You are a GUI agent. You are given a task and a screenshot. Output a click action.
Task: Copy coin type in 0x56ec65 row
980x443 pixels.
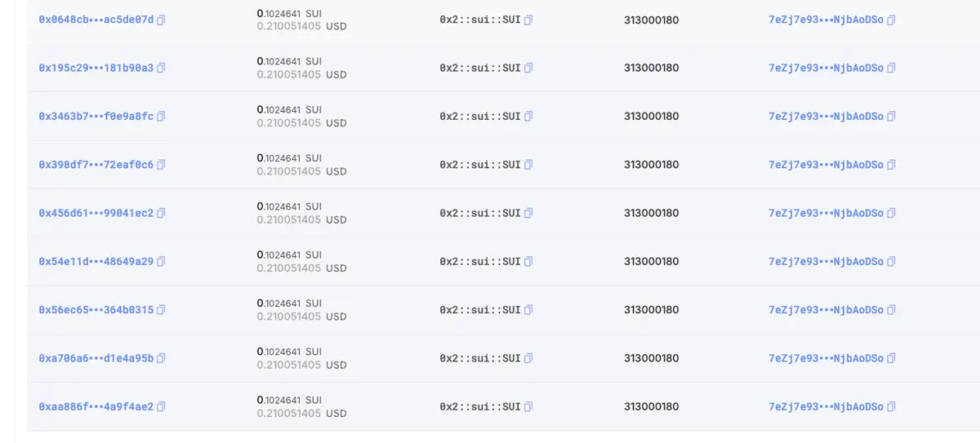528,310
